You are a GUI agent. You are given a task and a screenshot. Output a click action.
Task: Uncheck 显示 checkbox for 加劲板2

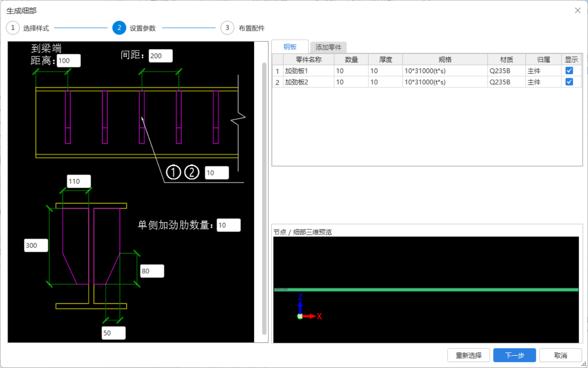tap(569, 82)
